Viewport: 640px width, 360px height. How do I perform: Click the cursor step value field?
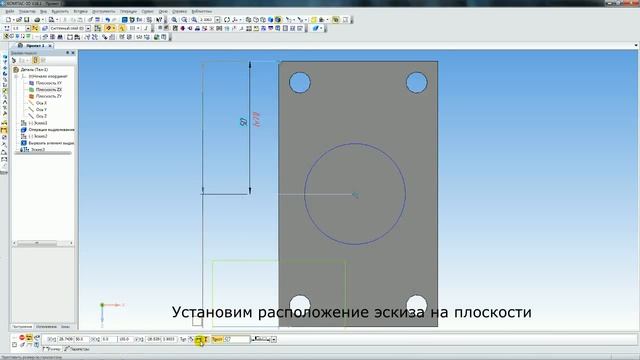(x=18, y=28)
